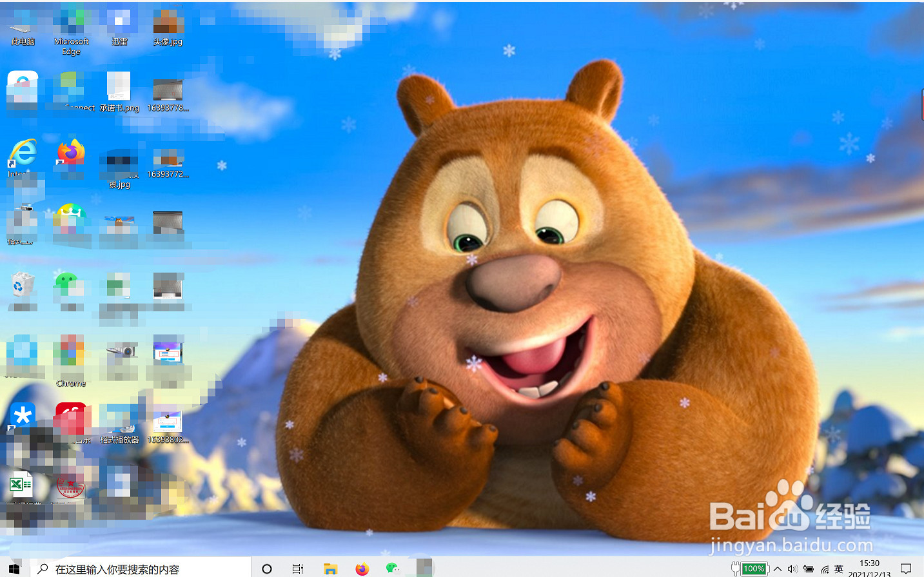Click the taskbar search box
This screenshot has width=924, height=577.
(140, 569)
